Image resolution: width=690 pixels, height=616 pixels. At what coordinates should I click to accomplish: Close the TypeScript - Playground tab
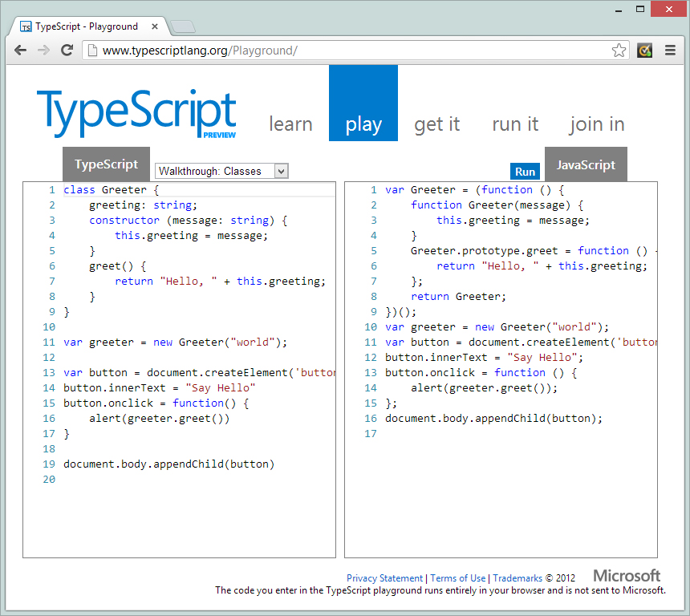tap(155, 26)
